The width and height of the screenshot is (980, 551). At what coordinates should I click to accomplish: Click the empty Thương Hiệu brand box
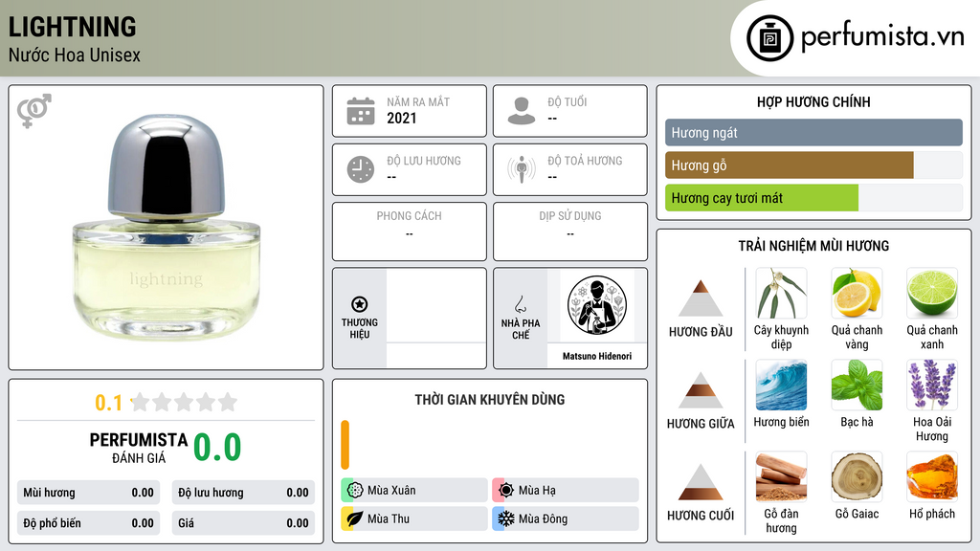(x=436, y=319)
